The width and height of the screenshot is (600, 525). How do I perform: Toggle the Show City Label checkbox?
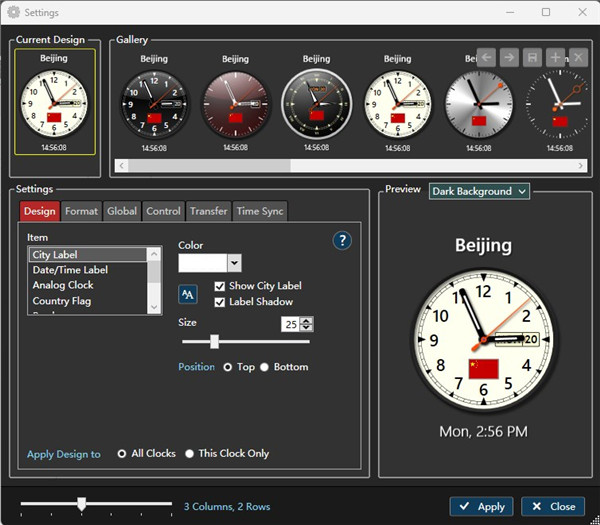(x=220, y=286)
